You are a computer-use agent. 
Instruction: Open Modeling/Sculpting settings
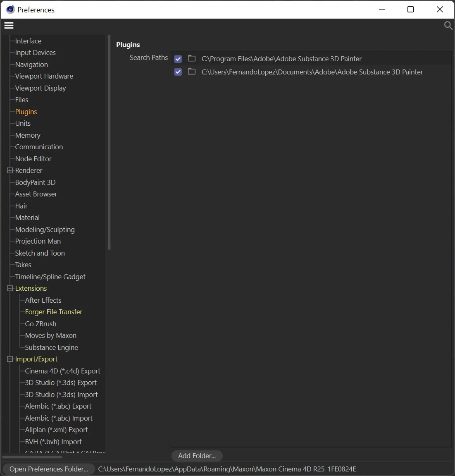point(45,230)
